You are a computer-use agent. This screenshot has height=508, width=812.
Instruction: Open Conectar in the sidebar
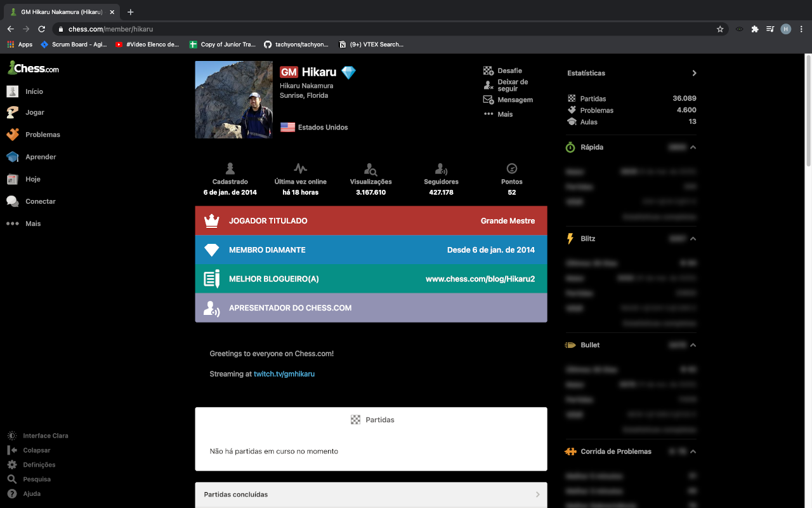pos(31,201)
